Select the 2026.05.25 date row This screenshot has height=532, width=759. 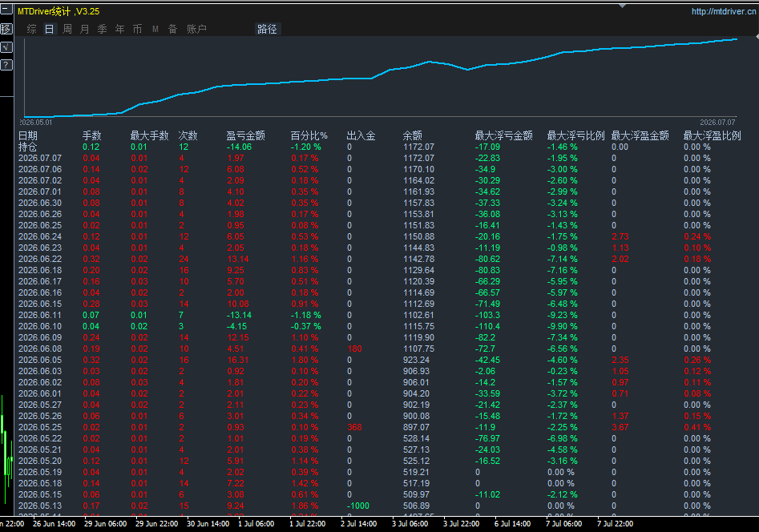point(40,427)
